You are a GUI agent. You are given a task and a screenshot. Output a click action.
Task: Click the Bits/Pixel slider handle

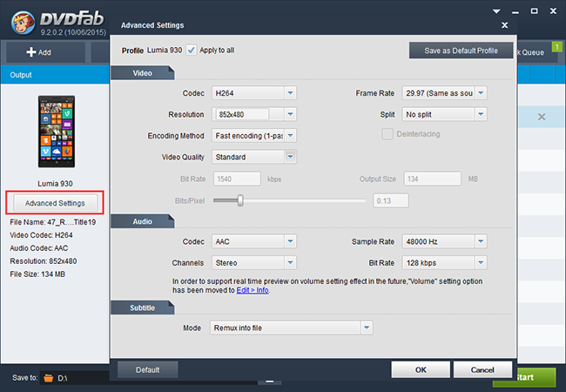240,200
